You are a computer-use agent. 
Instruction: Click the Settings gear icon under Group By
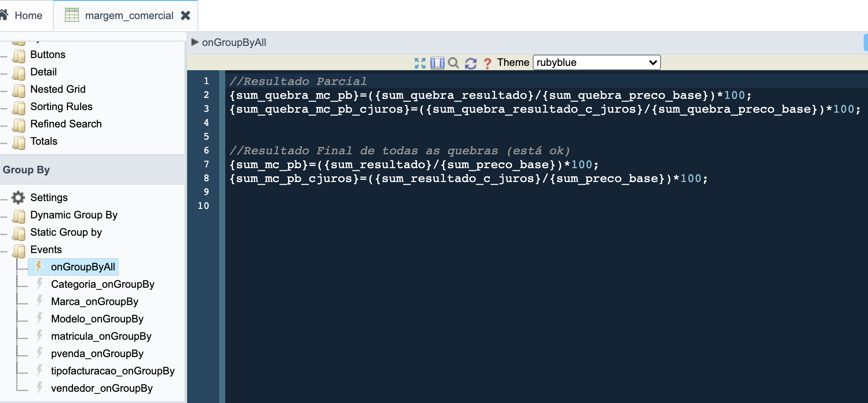18,198
